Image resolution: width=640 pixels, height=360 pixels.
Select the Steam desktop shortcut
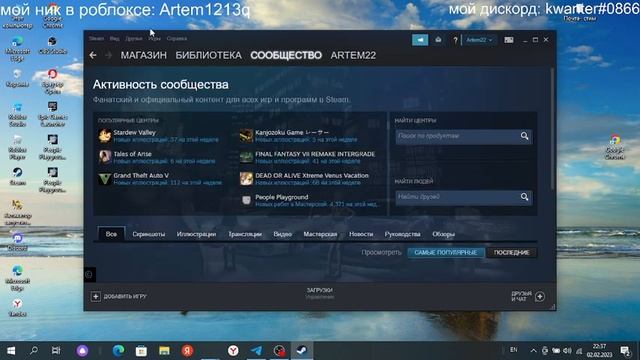pyautogui.click(x=17, y=176)
